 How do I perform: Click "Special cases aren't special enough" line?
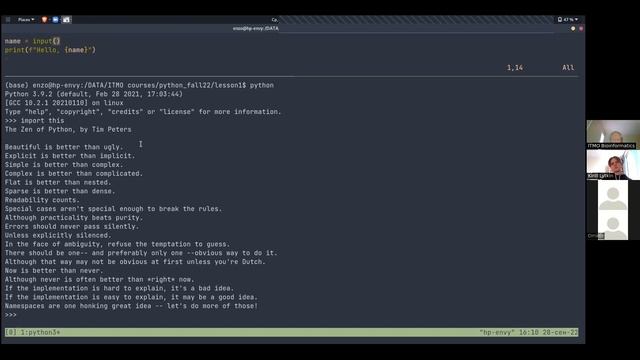point(113,209)
